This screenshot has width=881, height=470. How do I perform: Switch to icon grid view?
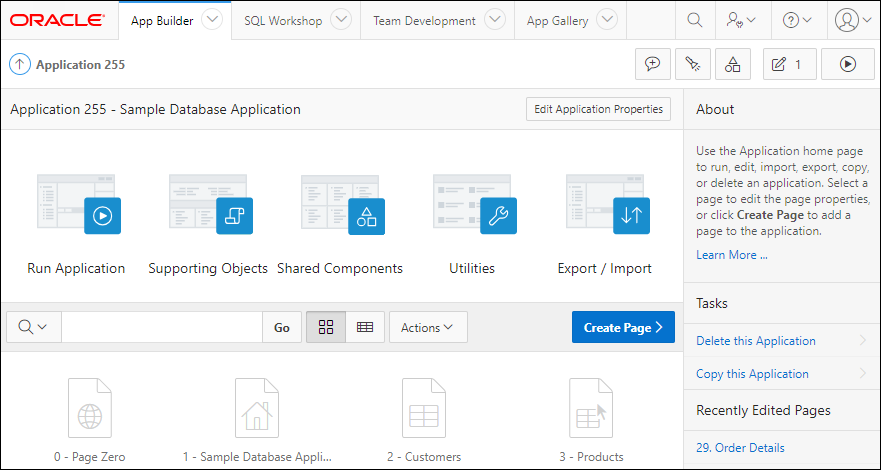(x=326, y=327)
